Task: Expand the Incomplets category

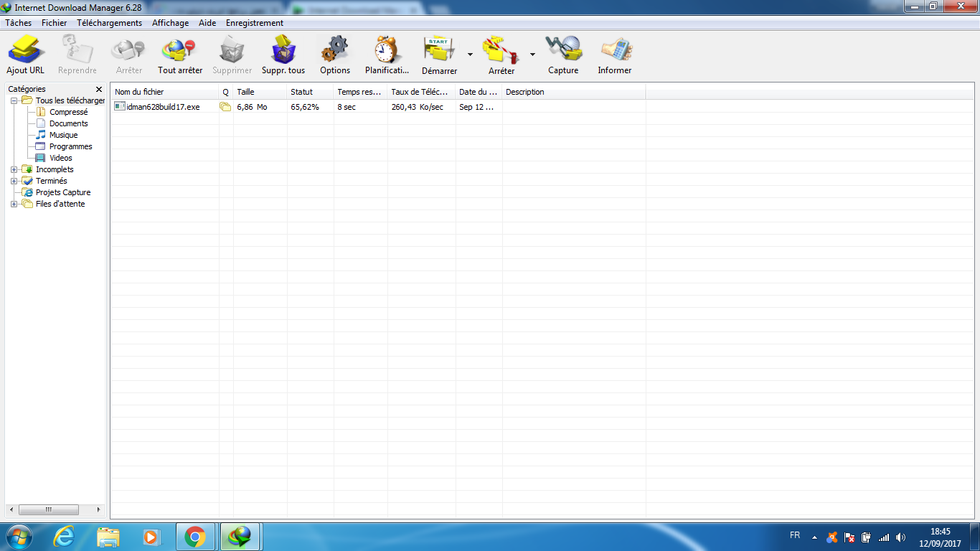Action: [14, 169]
